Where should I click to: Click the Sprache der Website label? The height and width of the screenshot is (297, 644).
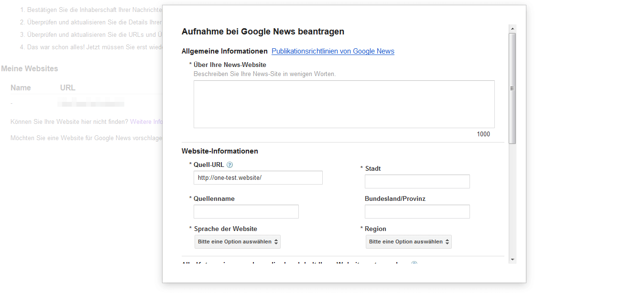pos(226,229)
